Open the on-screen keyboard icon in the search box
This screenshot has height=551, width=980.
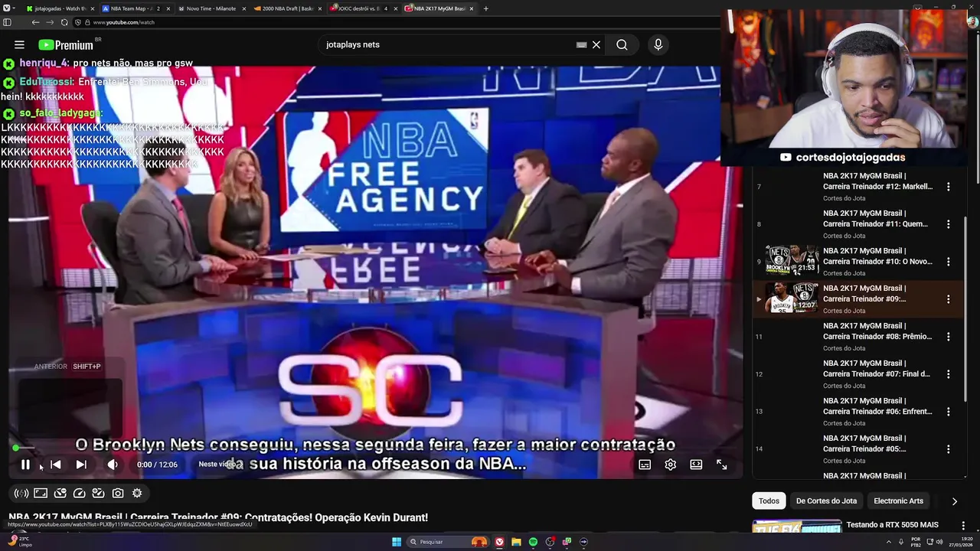click(581, 45)
